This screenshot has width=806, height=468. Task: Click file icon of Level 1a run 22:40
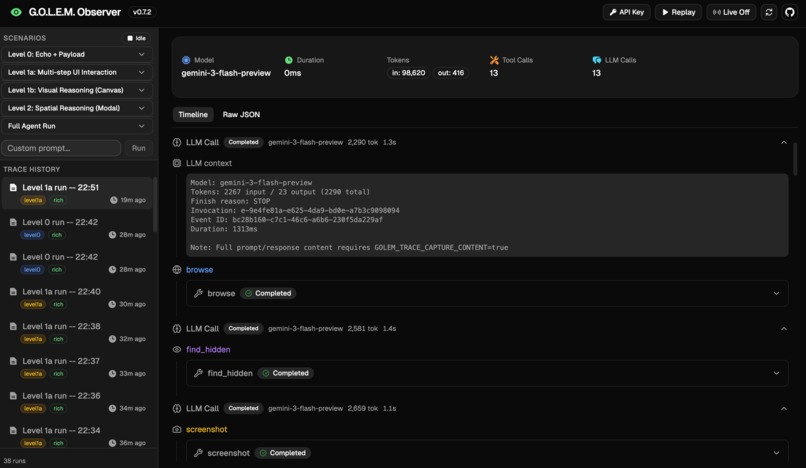(x=13, y=292)
